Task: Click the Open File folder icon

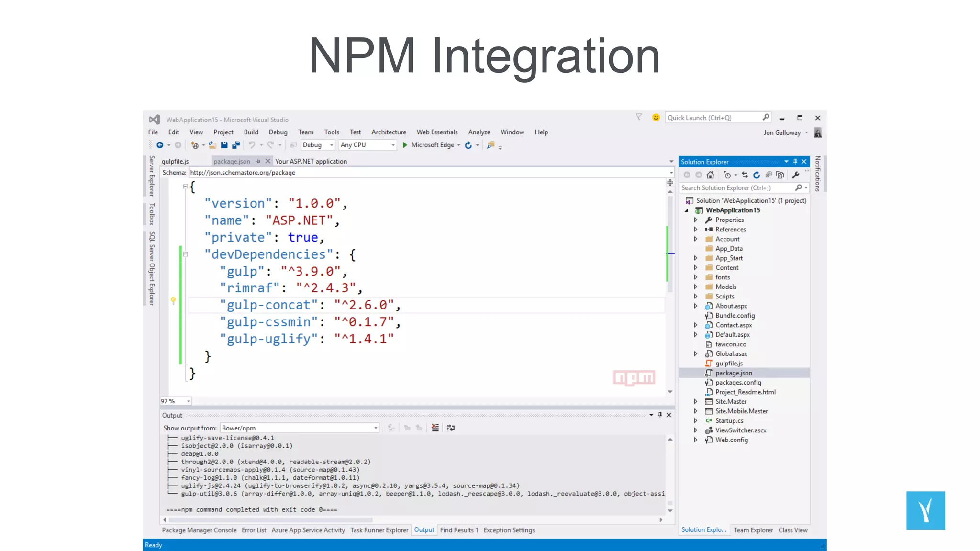Action: 212,145
